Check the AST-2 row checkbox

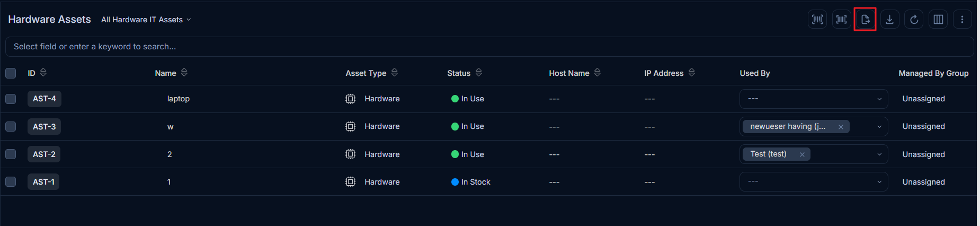[11, 154]
